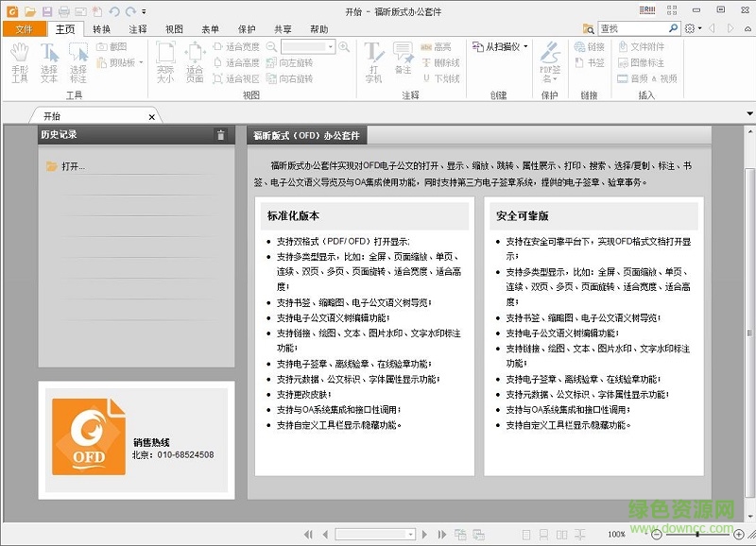
Task: Rotate the page left with 向左旋转
Action: point(298,61)
